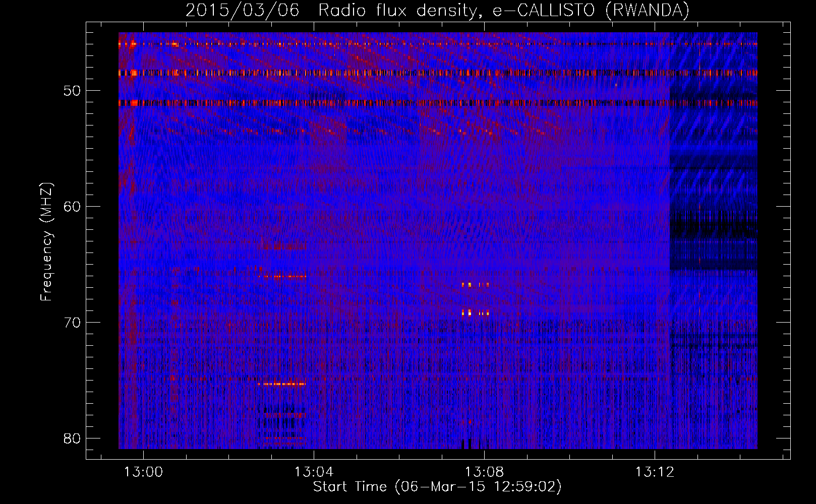The height and width of the screenshot is (504, 816).
Task: Click the 13:04 time axis label
Action: 314,472
